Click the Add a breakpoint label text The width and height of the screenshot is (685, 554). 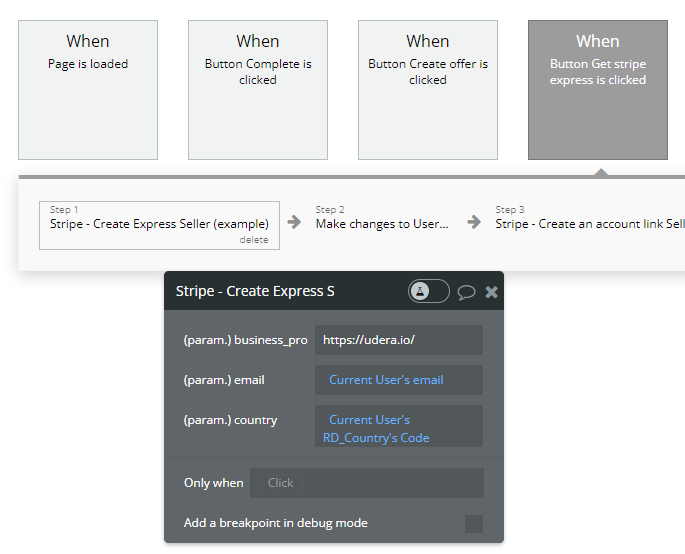click(x=276, y=523)
